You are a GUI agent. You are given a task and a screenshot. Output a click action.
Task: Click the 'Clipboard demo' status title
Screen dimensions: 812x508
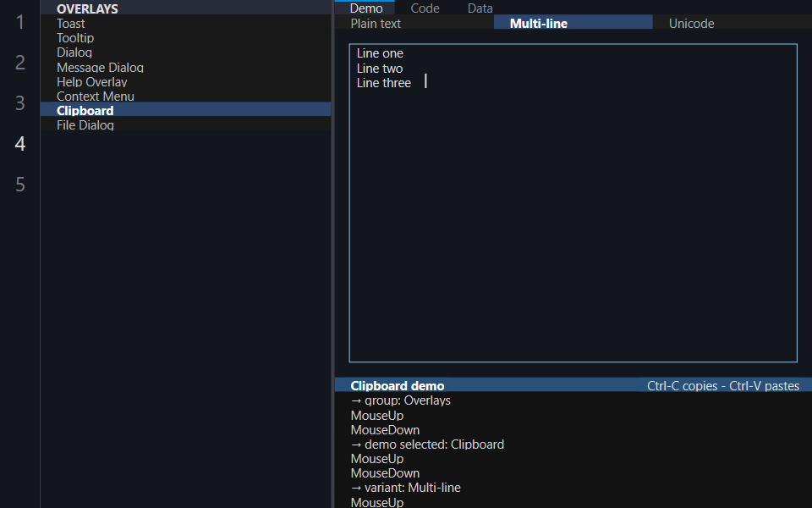click(398, 386)
